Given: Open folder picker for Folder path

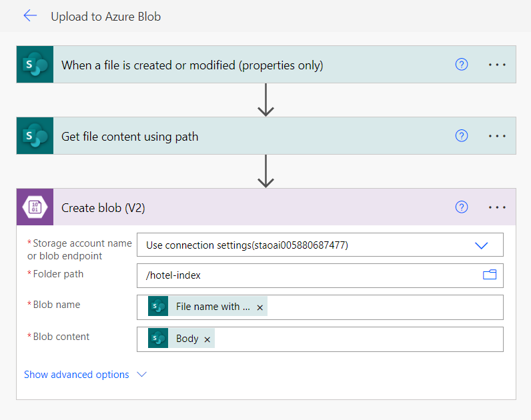Looking at the screenshot, I should [x=490, y=275].
